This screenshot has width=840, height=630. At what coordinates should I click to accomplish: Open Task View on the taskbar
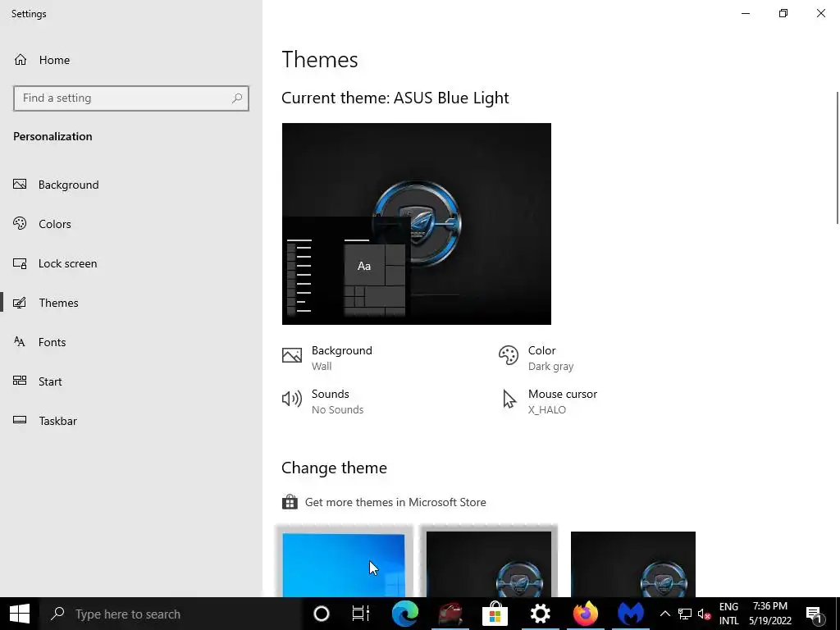point(361,614)
